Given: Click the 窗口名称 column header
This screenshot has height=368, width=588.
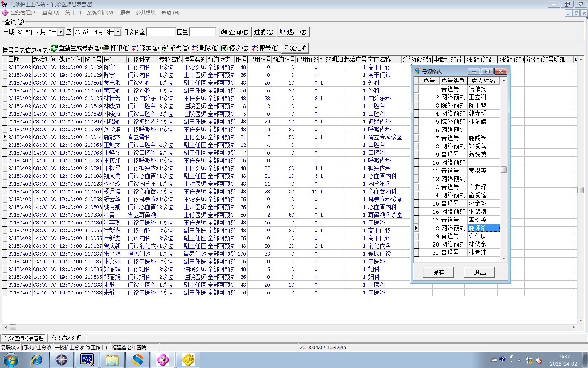Looking at the screenshot, I should pyautogui.click(x=385, y=59).
